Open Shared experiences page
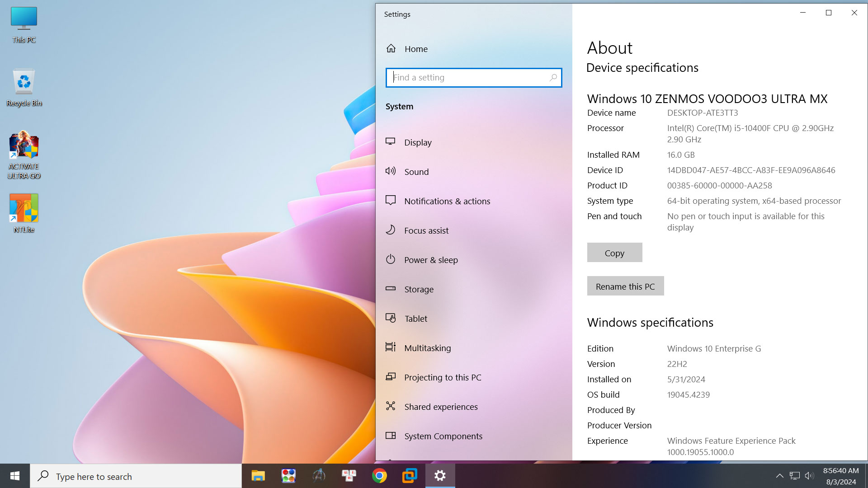The image size is (868, 488). pos(474,407)
